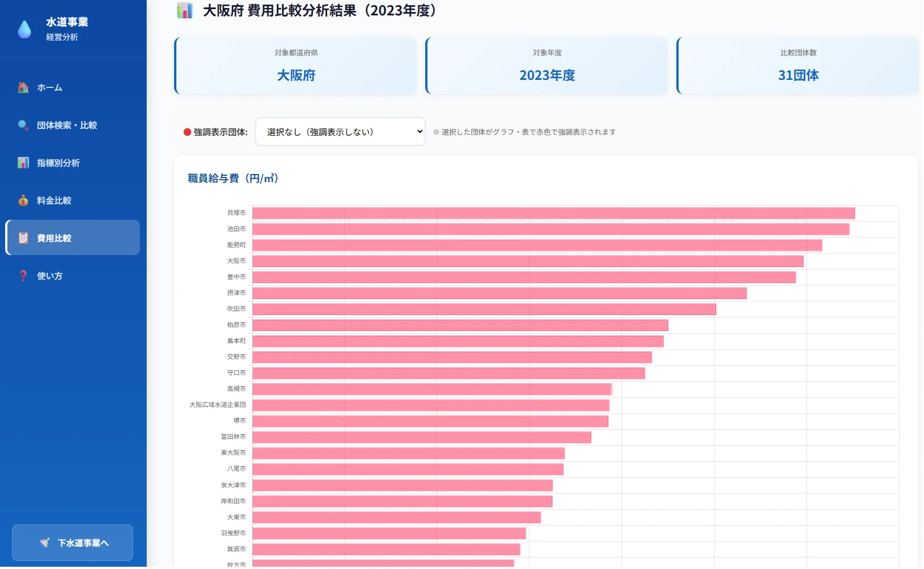Open 団体検索・比較 in sidebar

pos(72,125)
